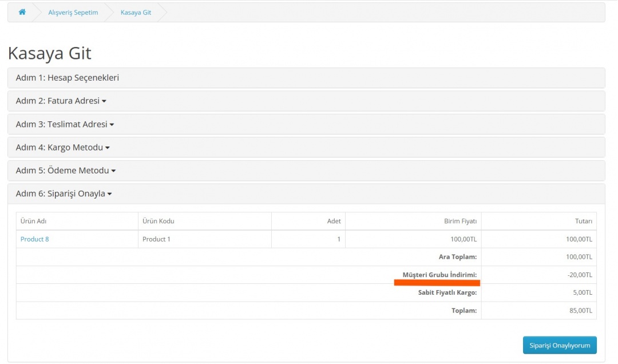
Task: Click the Kasaya Git page heading
Action: tap(50, 53)
